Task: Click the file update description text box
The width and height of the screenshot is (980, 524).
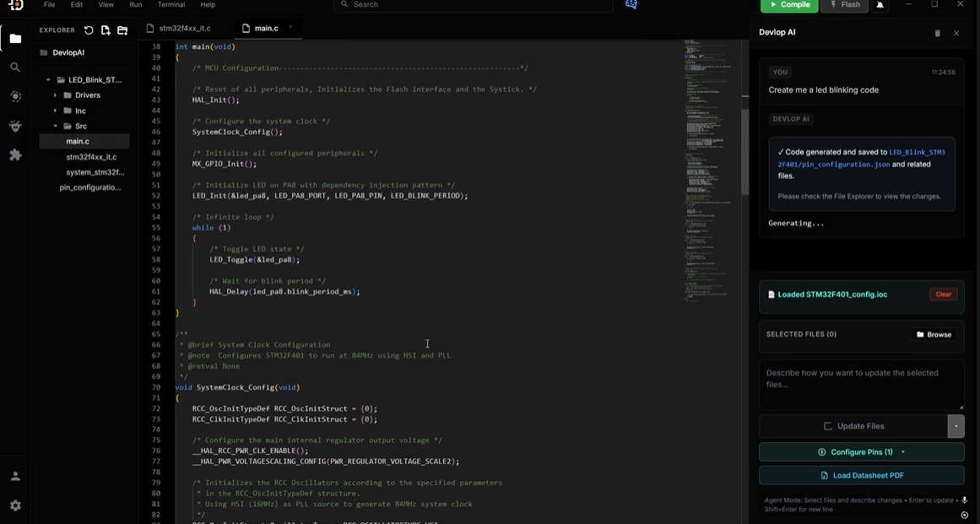Action: point(861,384)
